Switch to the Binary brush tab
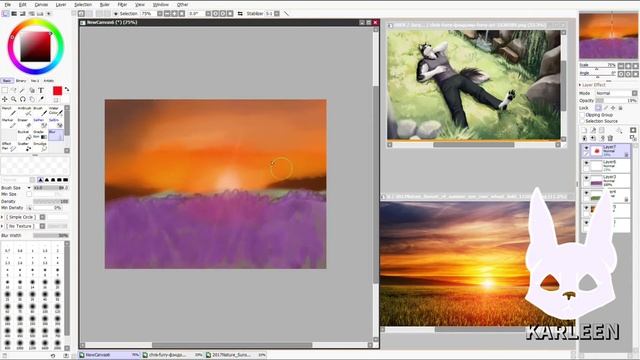This screenshot has height=360, width=640. 21,81
